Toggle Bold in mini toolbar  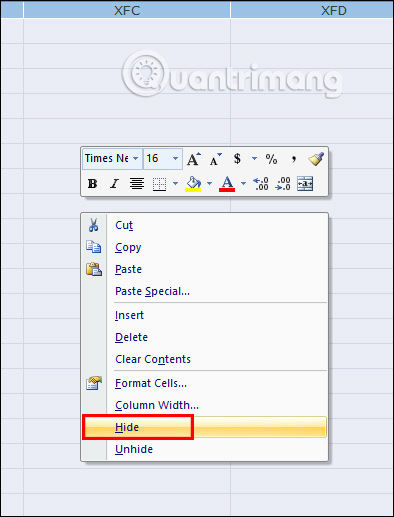pyautogui.click(x=92, y=183)
